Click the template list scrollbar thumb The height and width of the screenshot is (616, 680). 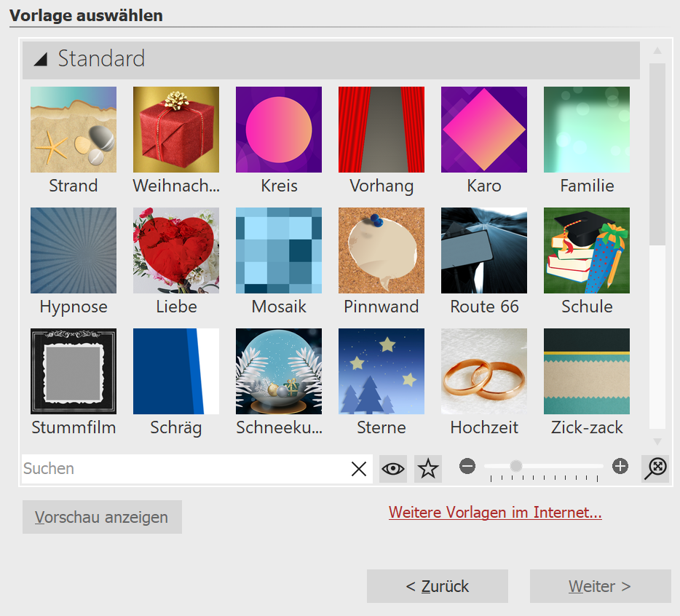tap(657, 154)
